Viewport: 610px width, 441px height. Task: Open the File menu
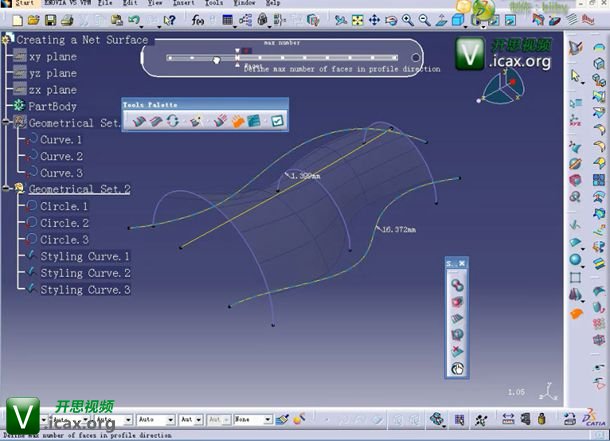105,3
